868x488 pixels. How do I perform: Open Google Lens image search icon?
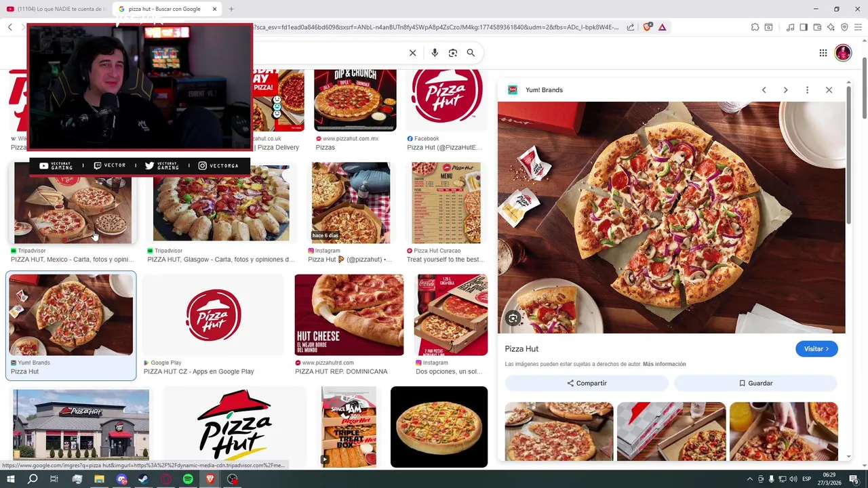tap(453, 53)
